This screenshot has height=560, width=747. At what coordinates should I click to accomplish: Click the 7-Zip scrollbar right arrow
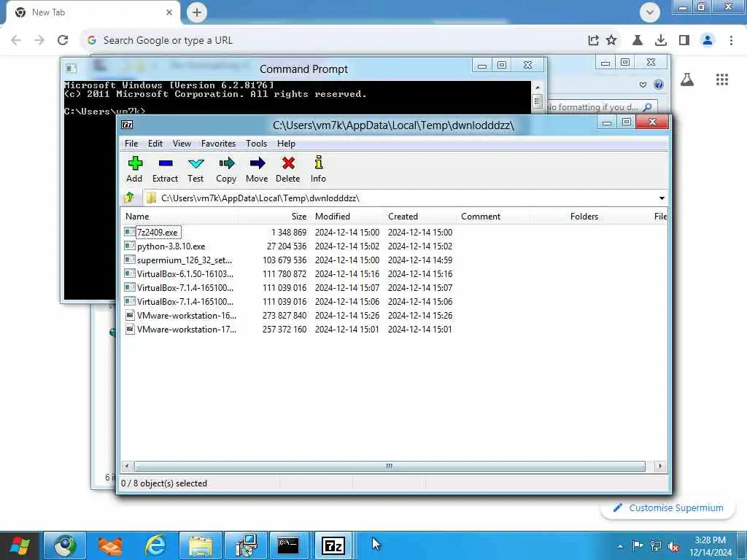point(659,466)
